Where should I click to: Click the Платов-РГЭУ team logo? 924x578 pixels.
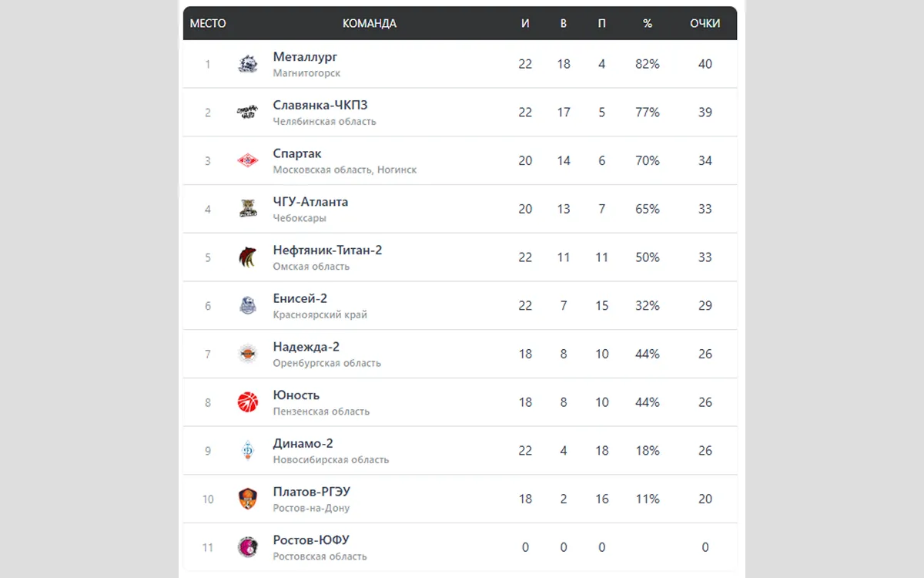point(247,499)
